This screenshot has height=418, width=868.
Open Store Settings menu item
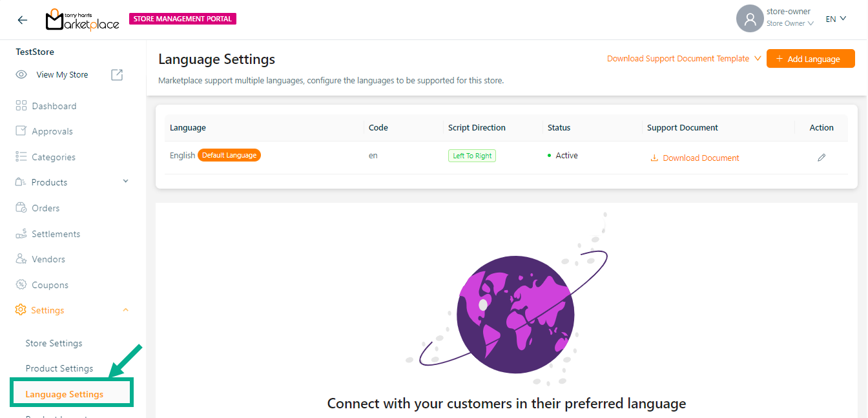[54, 343]
